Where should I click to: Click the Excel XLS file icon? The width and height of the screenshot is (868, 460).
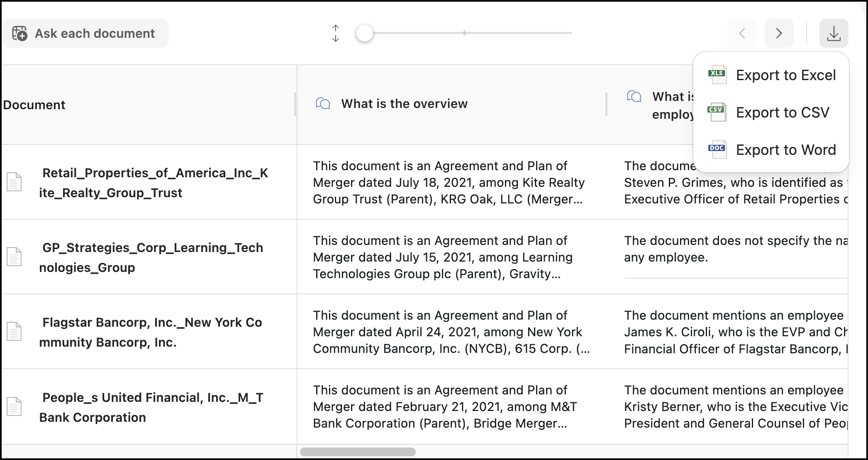pyautogui.click(x=717, y=75)
